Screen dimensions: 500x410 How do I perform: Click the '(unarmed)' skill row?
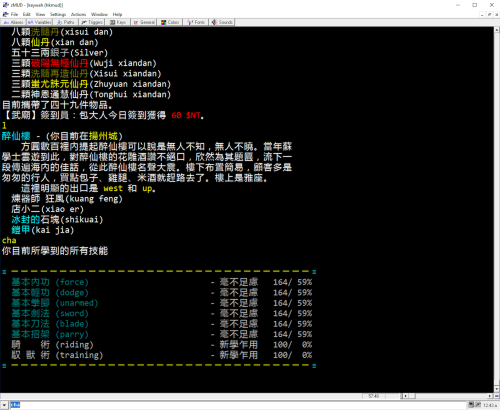coord(162,303)
